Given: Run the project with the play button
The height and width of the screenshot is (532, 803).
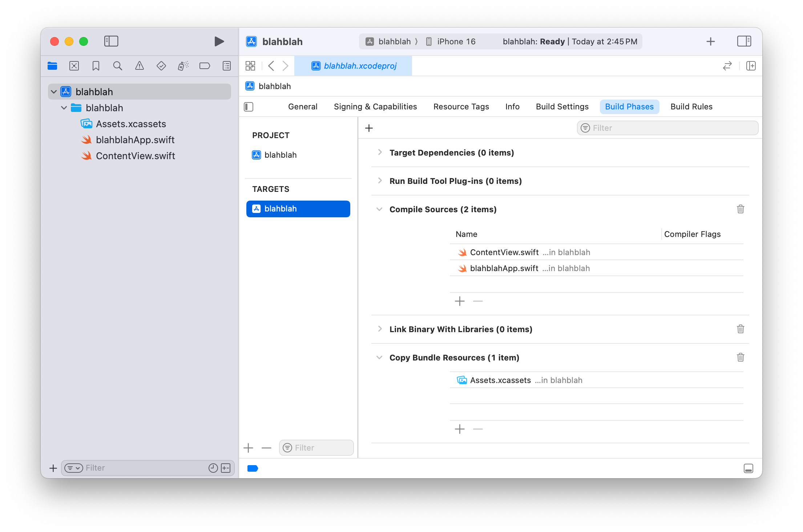Looking at the screenshot, I should click(219, 41).
